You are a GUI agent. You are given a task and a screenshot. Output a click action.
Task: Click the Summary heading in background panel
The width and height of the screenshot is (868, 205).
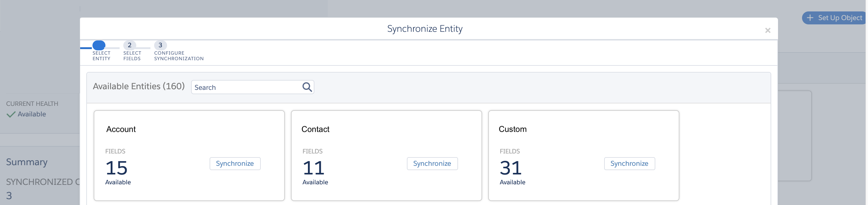[x=27, y=162]
